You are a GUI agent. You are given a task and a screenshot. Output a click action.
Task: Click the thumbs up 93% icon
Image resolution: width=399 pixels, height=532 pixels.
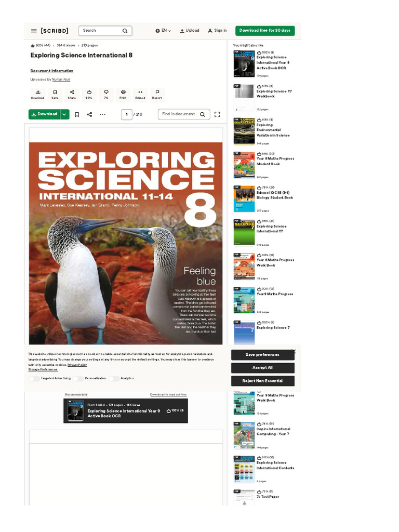89,95
